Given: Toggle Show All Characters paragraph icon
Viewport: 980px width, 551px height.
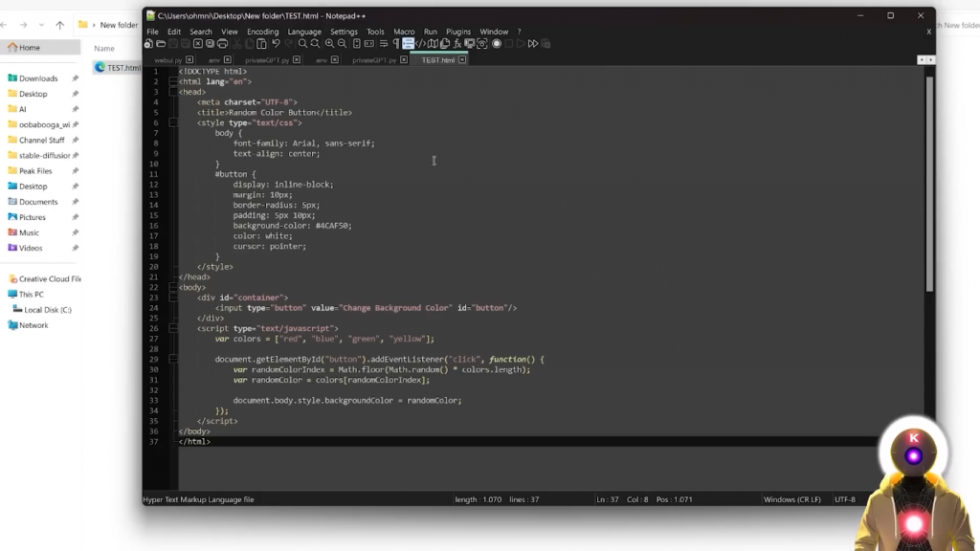Looking at the screenshot, I should (x=395, y=44).
